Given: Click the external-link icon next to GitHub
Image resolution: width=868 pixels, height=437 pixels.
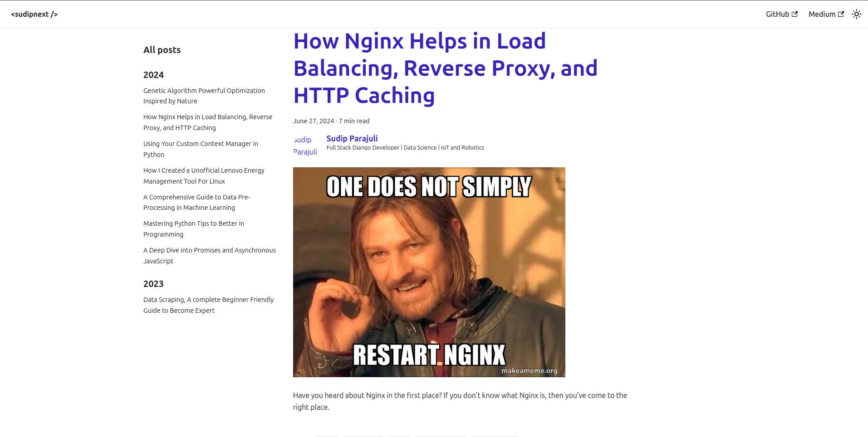Looking at the screenshot, I should 794,14.
